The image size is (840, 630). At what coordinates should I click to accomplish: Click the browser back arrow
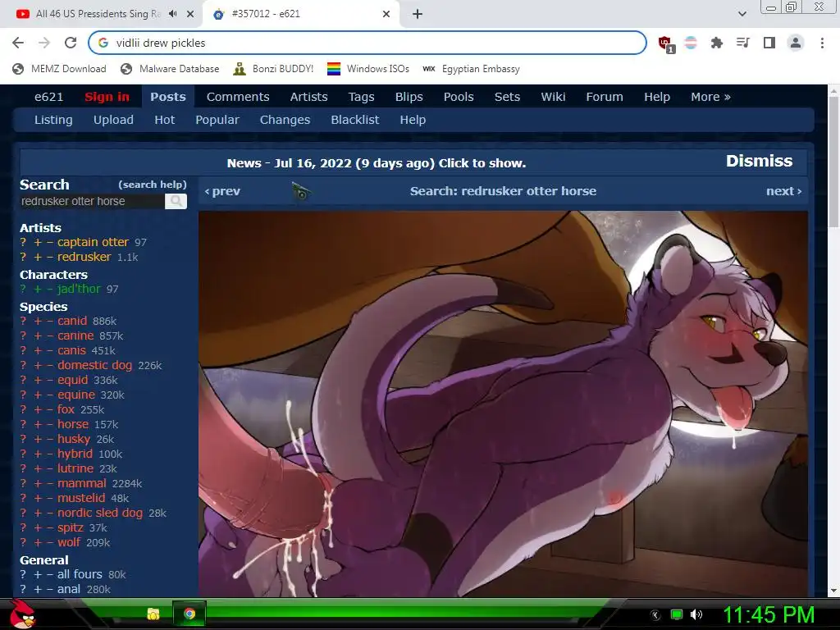point(18,43)
